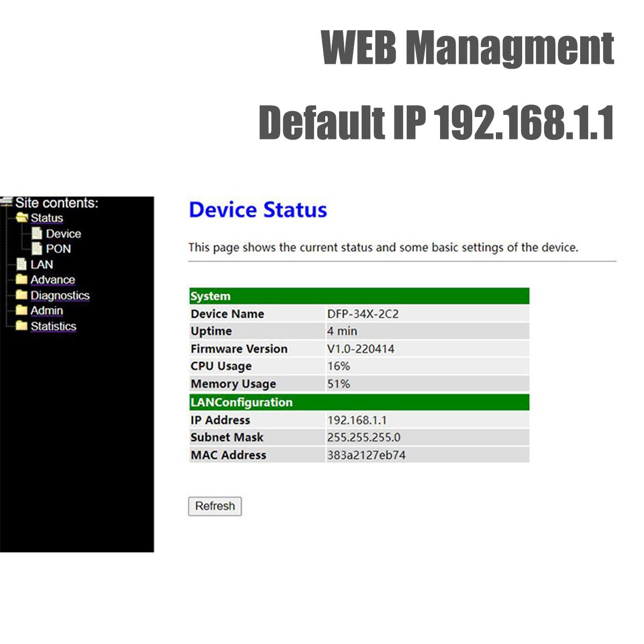
Task: Open the Admin section link
Action: point(47,311)
